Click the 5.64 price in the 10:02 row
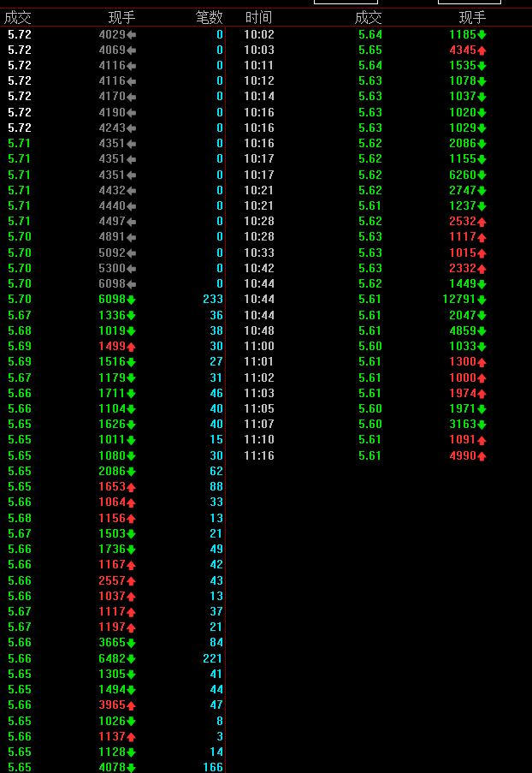 [x=370, y=34]
